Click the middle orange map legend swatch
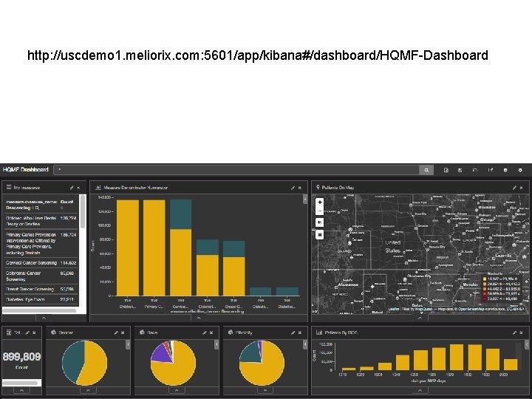Viewport: 532px width, 399px height. click(485, 289)
